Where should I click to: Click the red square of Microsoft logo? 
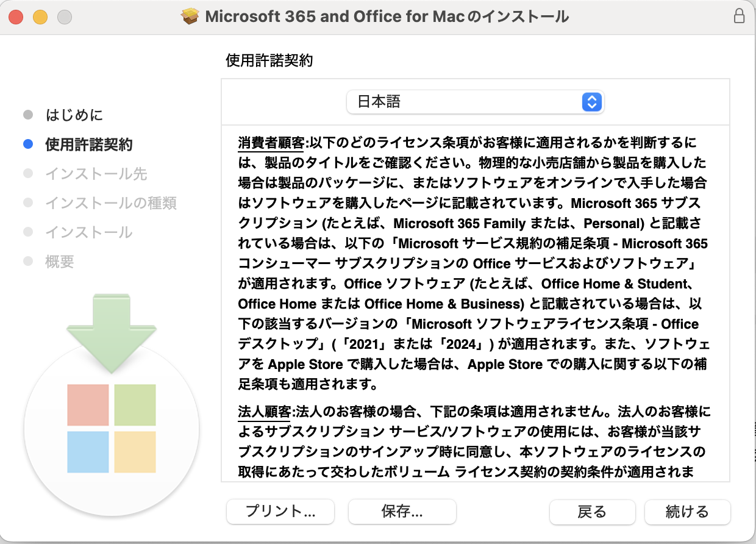click(88, 405)
